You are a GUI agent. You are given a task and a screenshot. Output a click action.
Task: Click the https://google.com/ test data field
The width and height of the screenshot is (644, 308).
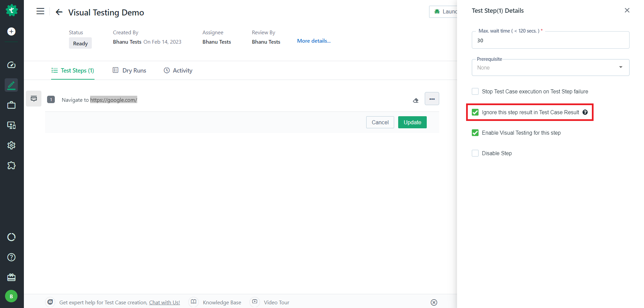click(114, 100)
